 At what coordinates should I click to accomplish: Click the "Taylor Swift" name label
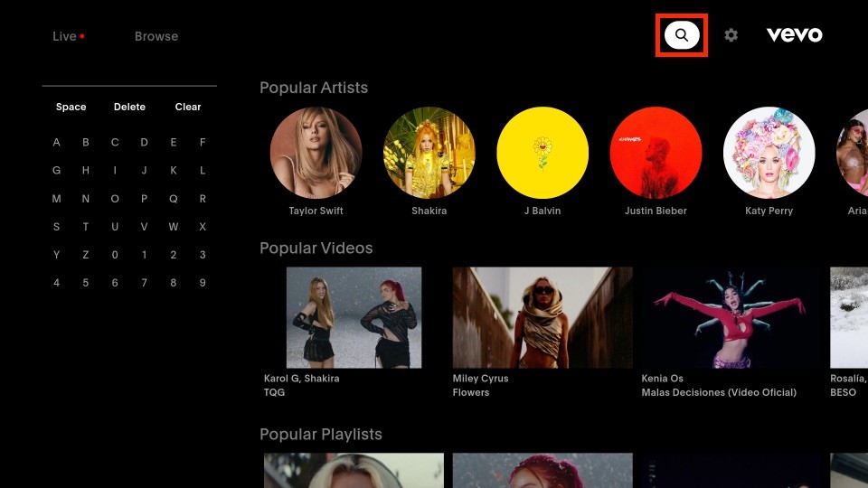[x=316, y=211]
